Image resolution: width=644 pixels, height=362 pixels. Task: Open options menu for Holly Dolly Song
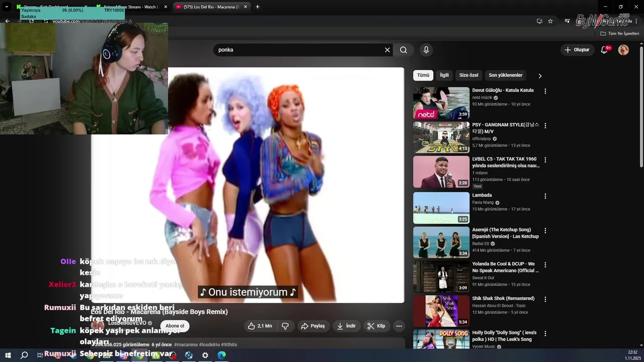545,333
